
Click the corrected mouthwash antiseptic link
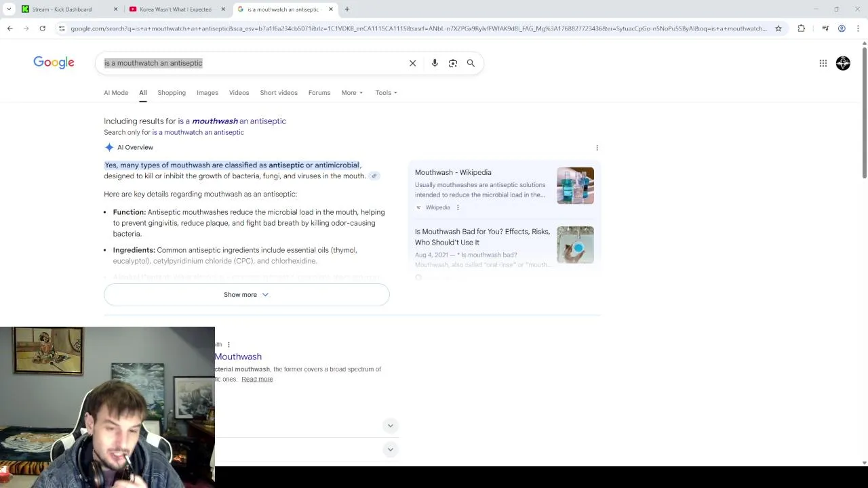(x=232, y=121)
